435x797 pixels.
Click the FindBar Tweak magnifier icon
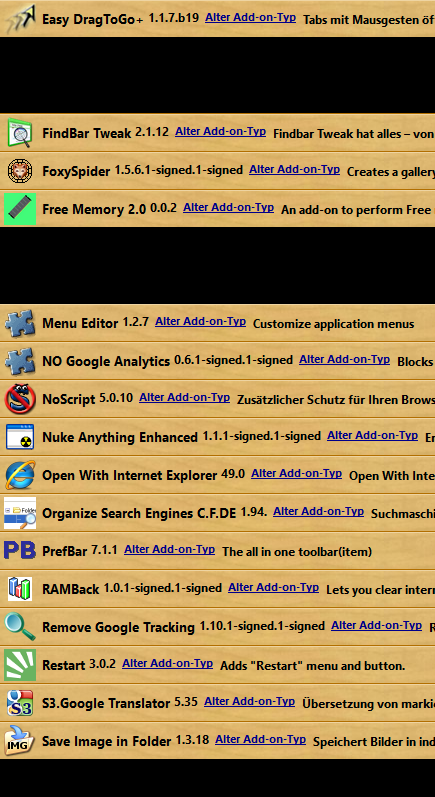[x=20, y=133]
